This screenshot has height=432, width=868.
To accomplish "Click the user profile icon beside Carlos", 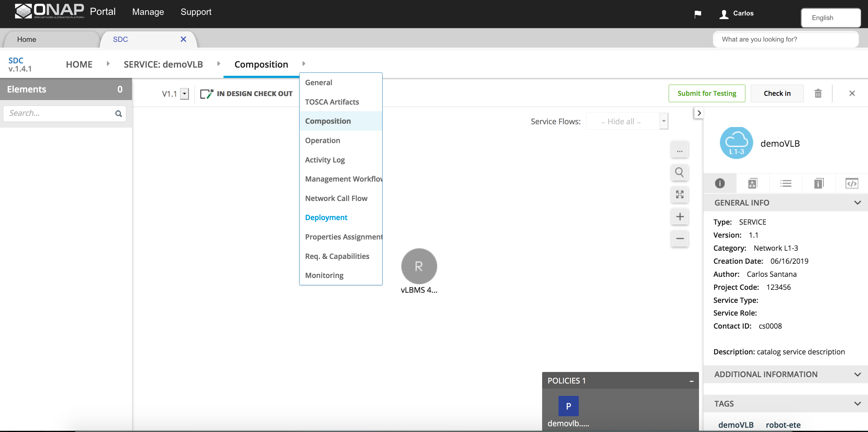I will (x=724, y=14).
